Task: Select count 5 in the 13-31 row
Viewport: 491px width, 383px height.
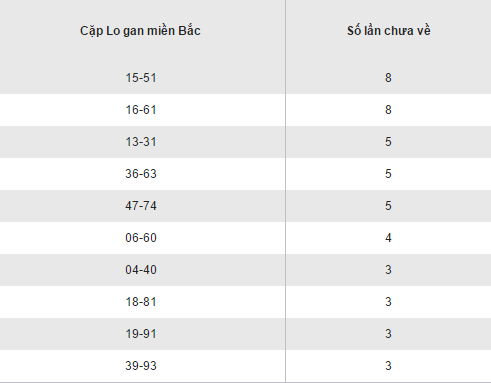Action: (x=388, y=142)
